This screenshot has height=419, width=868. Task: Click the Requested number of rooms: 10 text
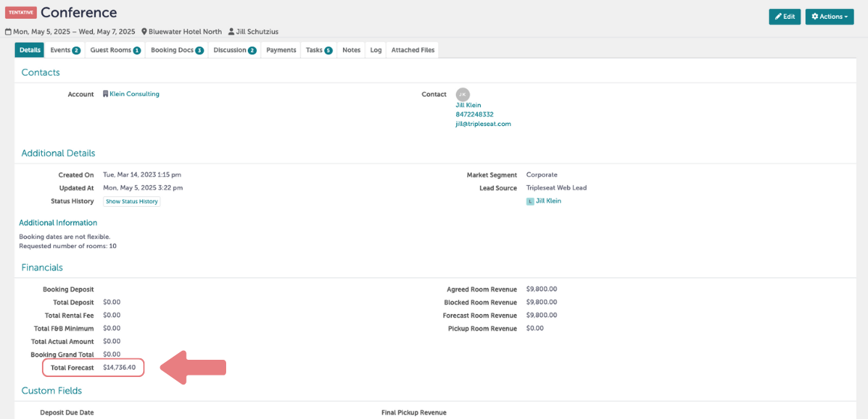67,246
